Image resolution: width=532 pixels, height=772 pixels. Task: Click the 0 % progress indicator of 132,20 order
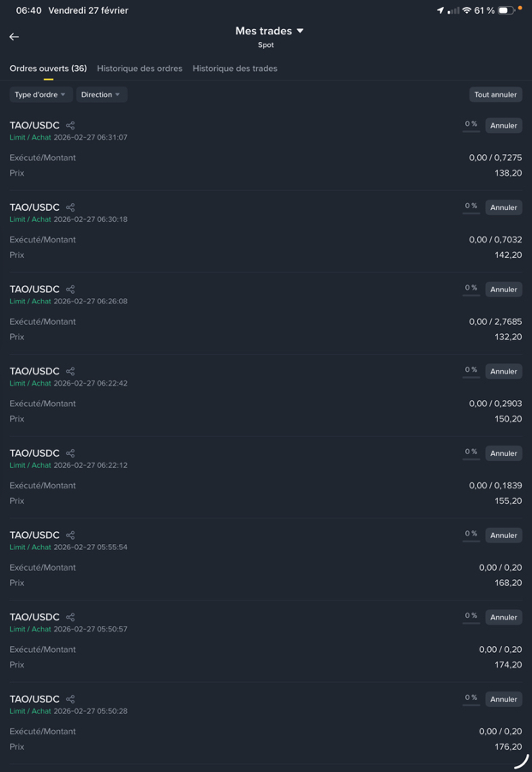tap(471, 289)
